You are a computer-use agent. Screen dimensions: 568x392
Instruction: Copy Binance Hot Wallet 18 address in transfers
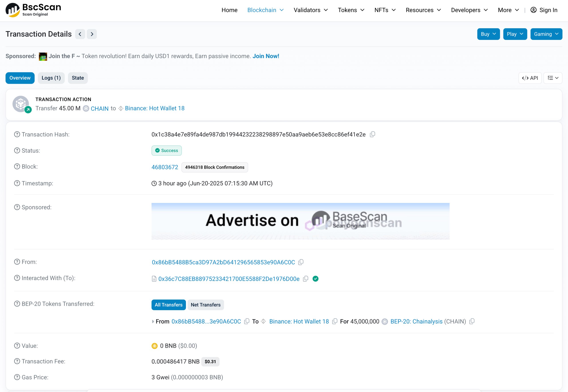[x=335, y=321]
